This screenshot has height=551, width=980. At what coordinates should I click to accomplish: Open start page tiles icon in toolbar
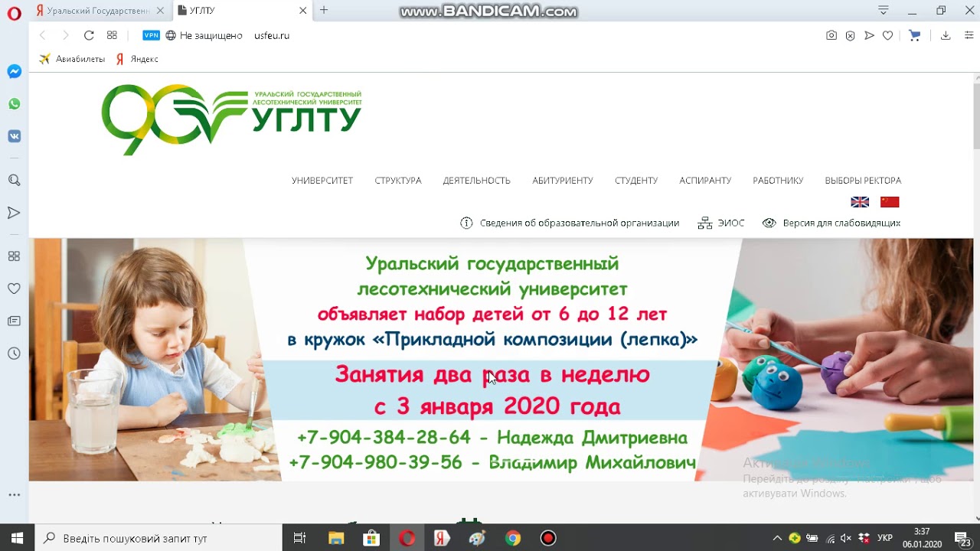(x=112, y=35)
